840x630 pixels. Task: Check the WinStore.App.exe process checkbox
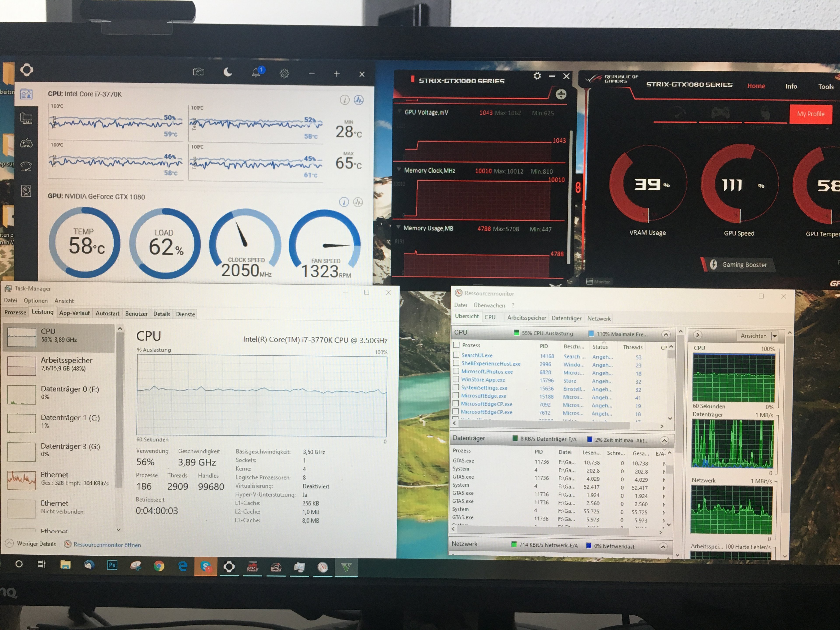pos(456,379)
